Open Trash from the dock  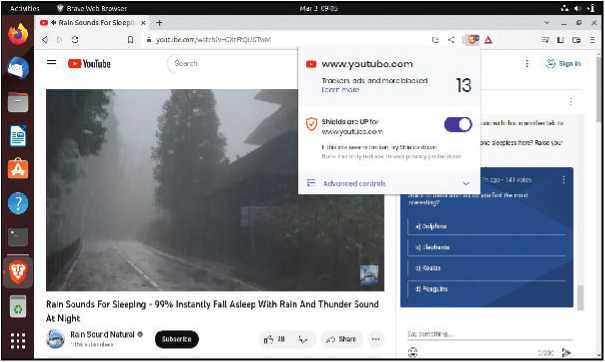(18, 307)
